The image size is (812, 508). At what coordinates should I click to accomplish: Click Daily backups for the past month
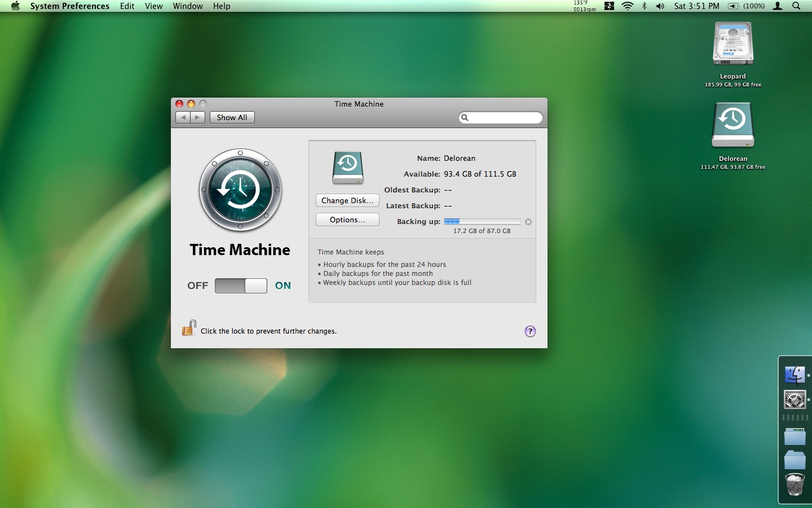click(x=378, y=273)
